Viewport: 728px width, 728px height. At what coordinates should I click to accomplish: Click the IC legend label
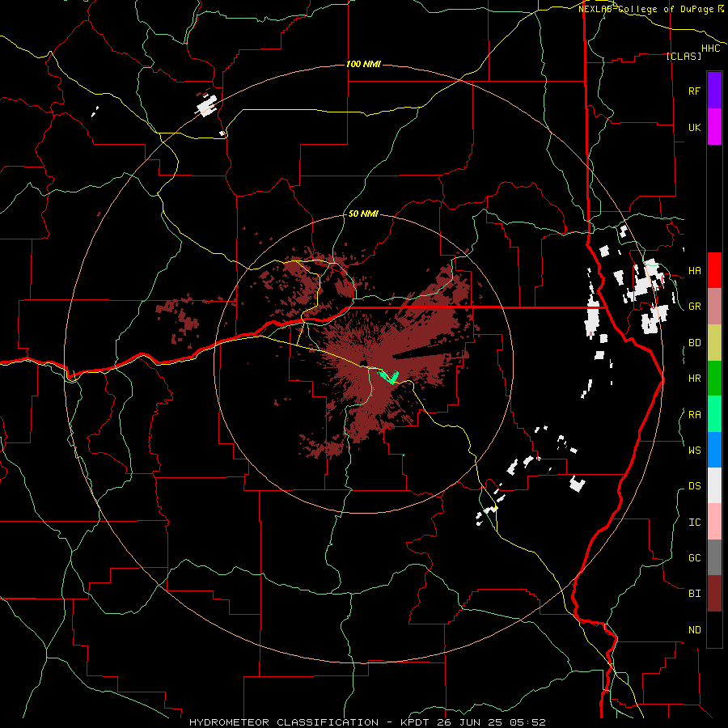click(694, 523)
